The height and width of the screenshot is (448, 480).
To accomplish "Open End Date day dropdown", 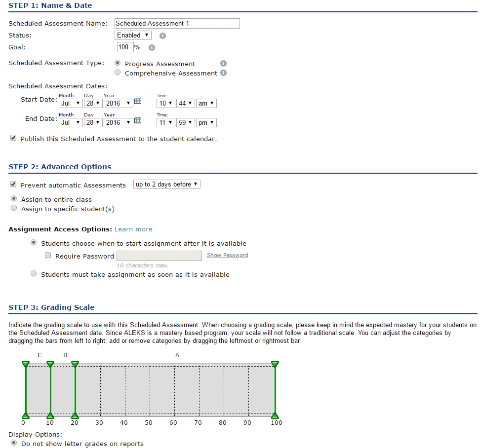I will click(x=93, y=123).
